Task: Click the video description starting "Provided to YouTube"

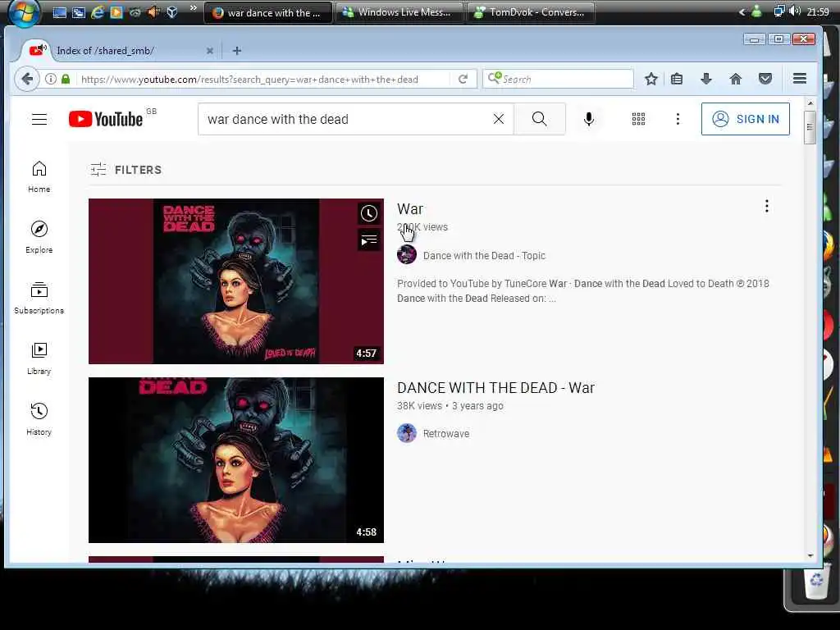Action: [x=583, y=291]
